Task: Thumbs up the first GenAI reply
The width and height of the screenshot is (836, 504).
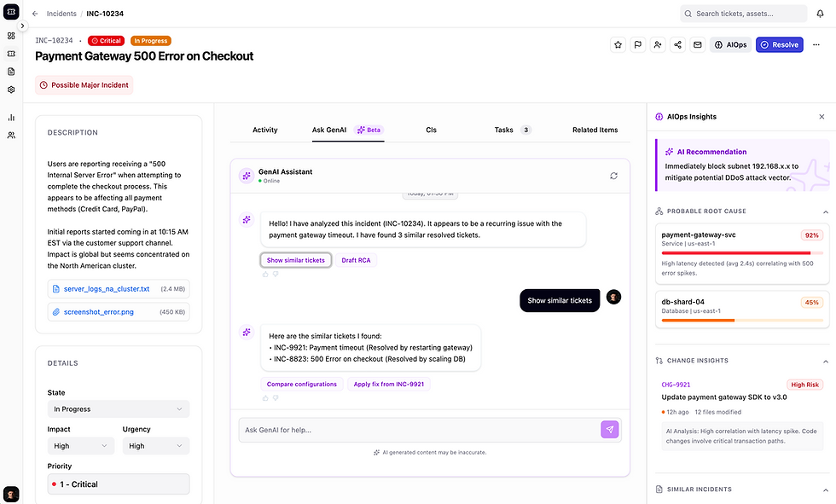Action: (x=265, y=274)
